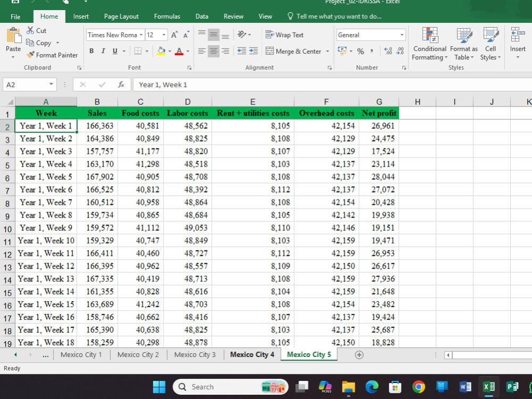This screenshot has width=532, height=399.
Task: Toggle align left
Action: pyautogui.click(x=202, y=51)
